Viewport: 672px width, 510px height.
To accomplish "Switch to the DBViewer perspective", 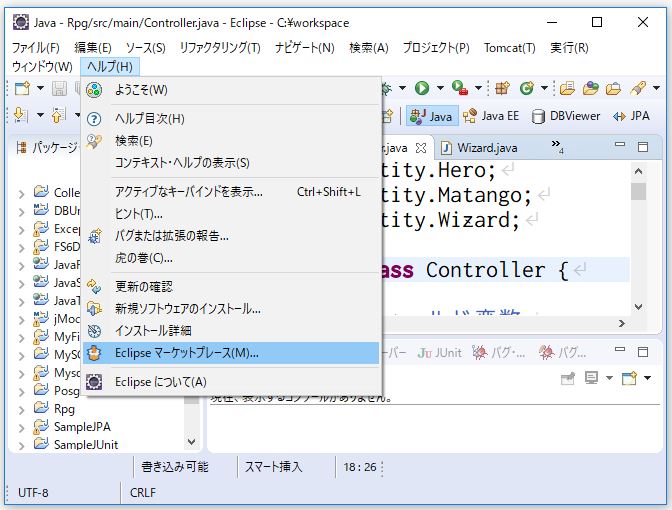I will [566, 116].
